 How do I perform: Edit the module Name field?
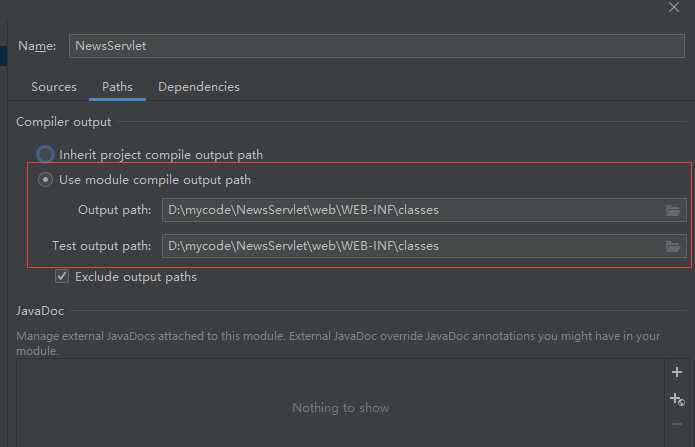(376, 46)
